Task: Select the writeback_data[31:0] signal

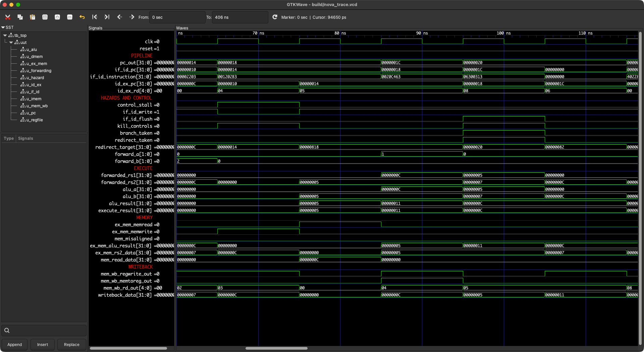Action: [125, 295]
